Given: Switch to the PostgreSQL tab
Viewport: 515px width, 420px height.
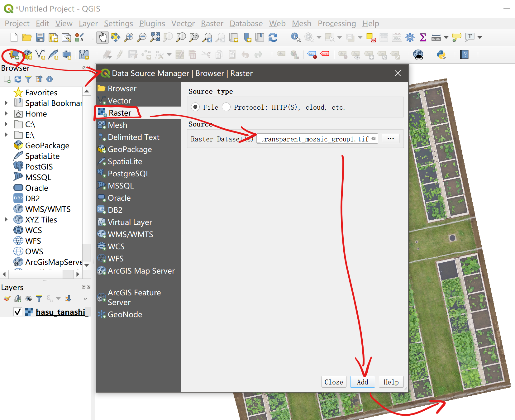Looking at the screenshot, I should pos(138,174).
